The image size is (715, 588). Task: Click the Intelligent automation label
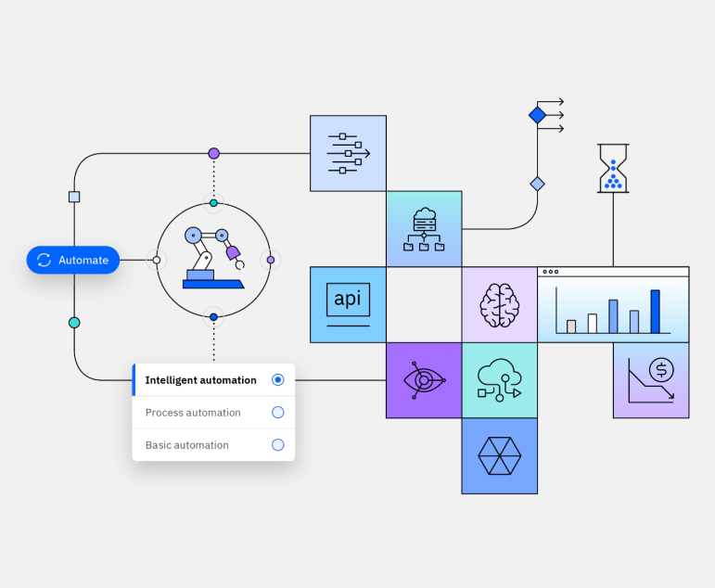[x=200, y=380]
